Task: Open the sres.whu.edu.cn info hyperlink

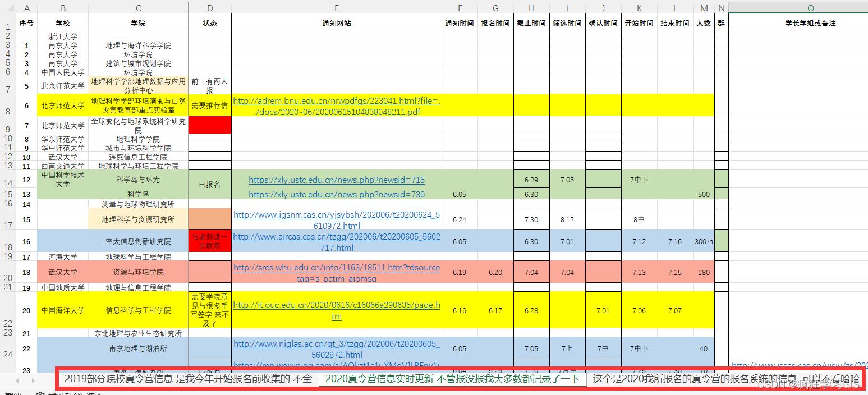Action: coord(337,272)
